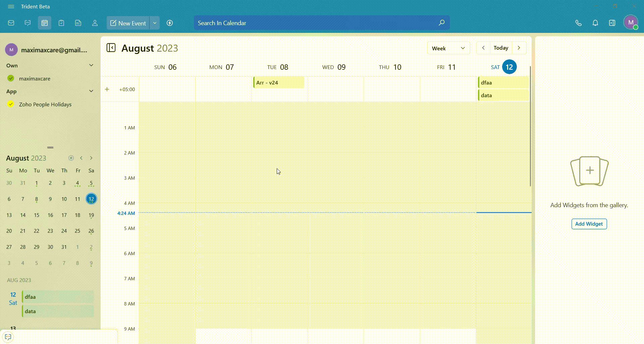Toggle the right widget panel
Image resolution: width=644 pixels, height=344 pixels.
[612, 23]
